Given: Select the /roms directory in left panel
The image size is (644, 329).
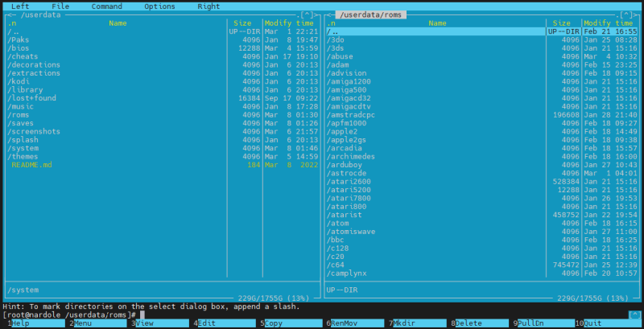Looking at the screenshot, I should (x=163, y=115).
